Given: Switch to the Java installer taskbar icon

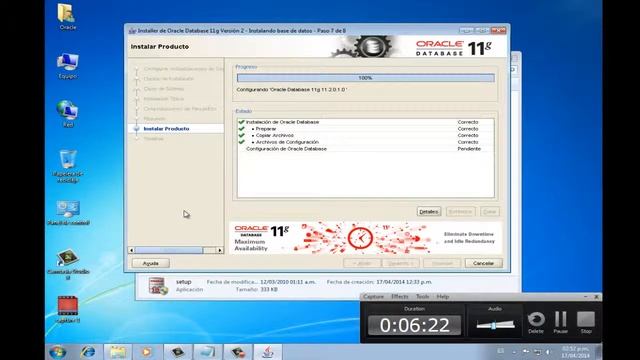Looking at the screenshot, I should point(267,352).
